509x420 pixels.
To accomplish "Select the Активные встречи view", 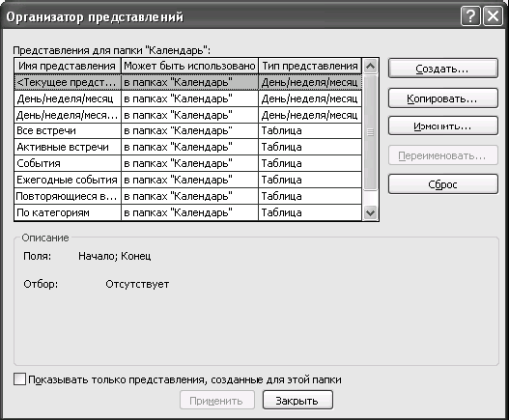I will [x=188, y=147].
